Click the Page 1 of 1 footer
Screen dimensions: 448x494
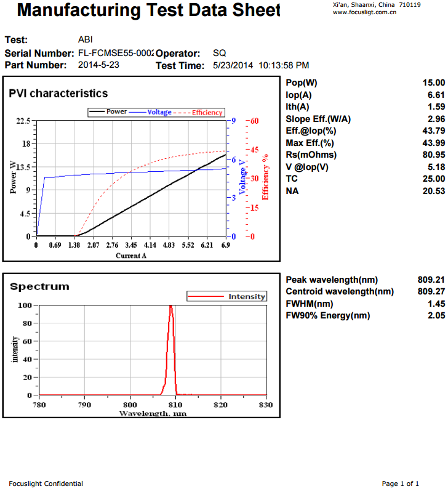401,484
